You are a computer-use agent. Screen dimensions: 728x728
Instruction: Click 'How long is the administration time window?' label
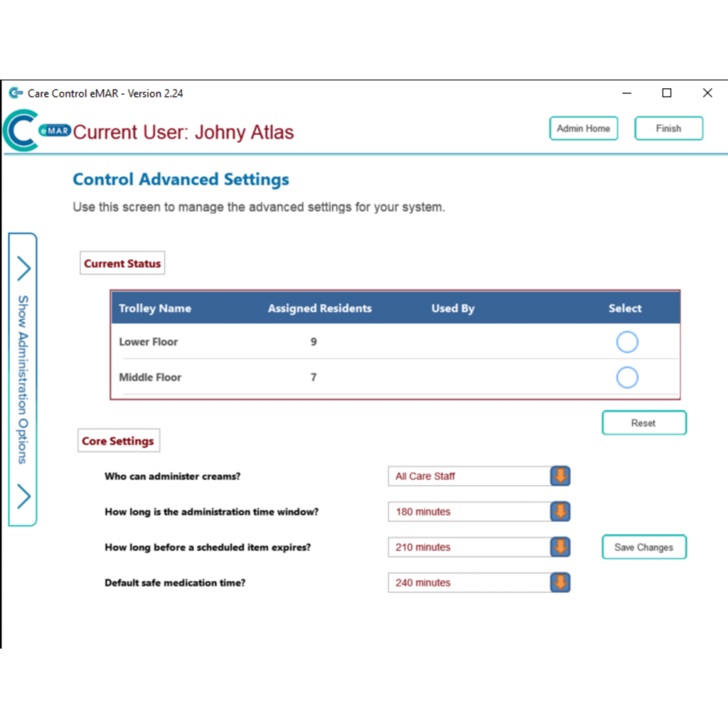point(212,512)
